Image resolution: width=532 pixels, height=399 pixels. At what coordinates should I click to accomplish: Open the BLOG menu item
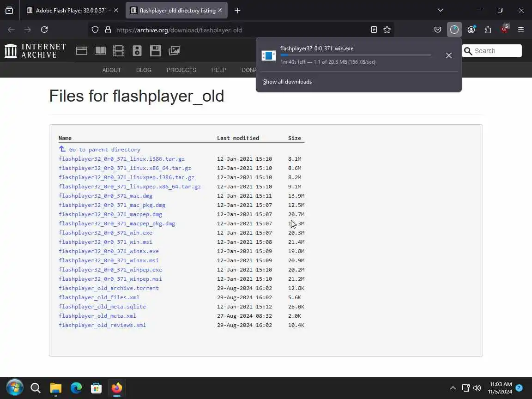pyautogui.click(x=144, y=70)
